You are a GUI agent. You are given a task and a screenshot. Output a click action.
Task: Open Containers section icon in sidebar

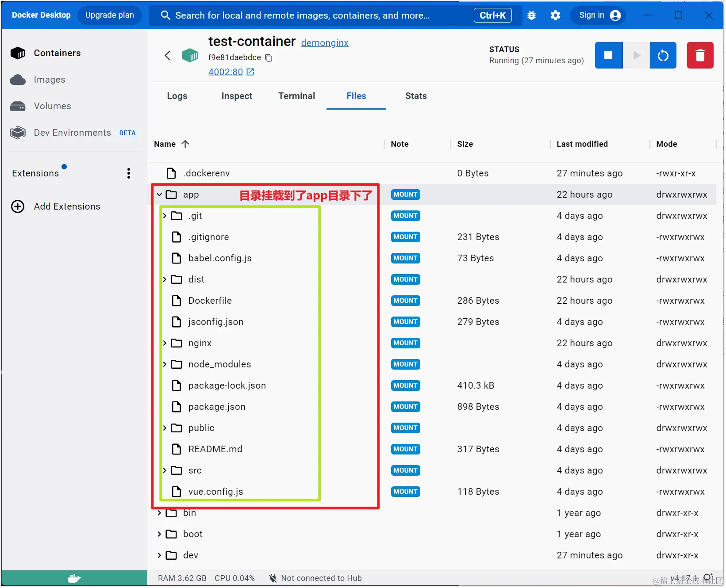[18, 53]
